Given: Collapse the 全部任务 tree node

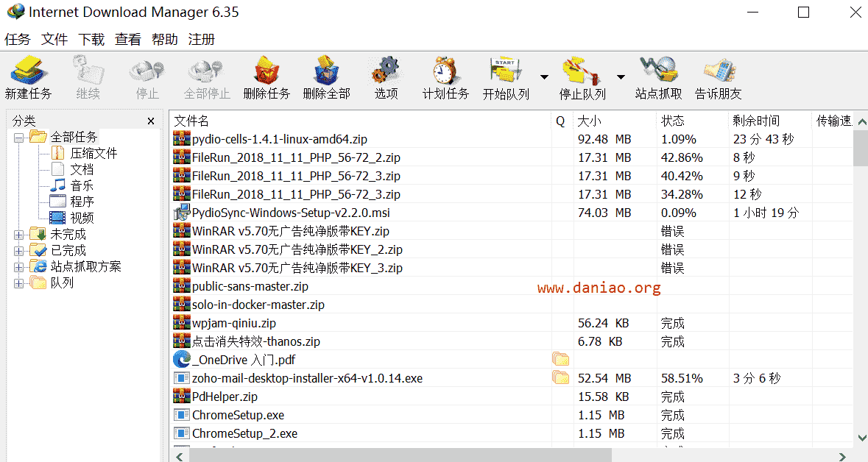Looking at the screenshot, I should tap(19, 138).
